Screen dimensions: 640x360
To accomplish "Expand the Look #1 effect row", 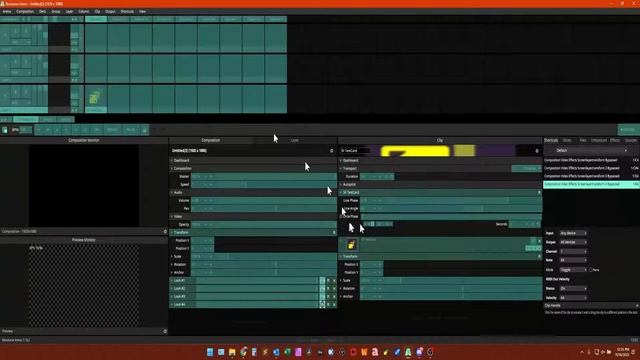I will click(x=172, y=280).
